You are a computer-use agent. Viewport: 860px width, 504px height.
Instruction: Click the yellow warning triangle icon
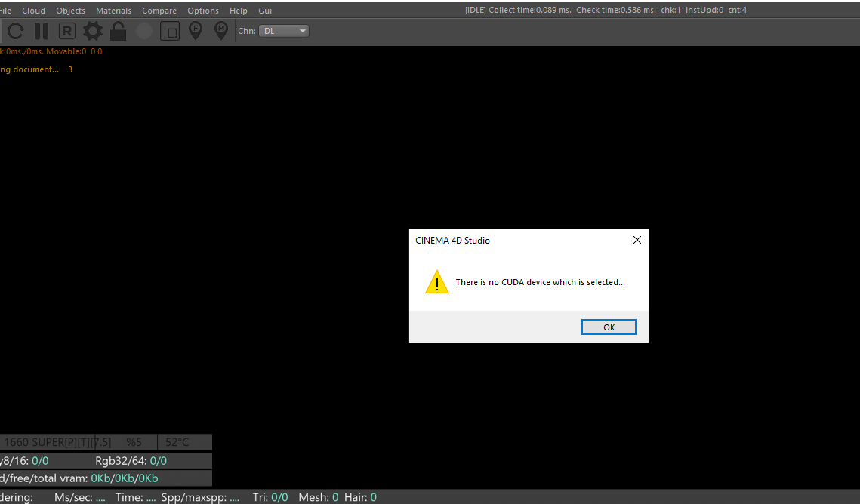[x=437, y=282]
